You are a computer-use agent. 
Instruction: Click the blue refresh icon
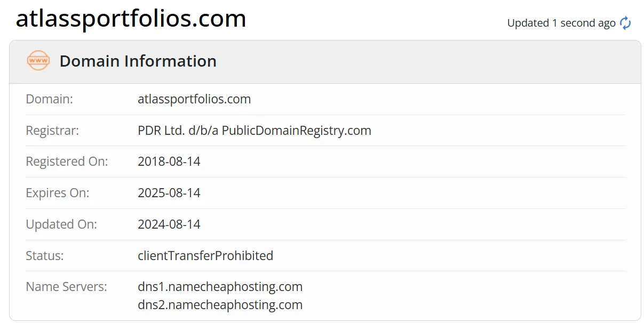[x=625, y=23]
